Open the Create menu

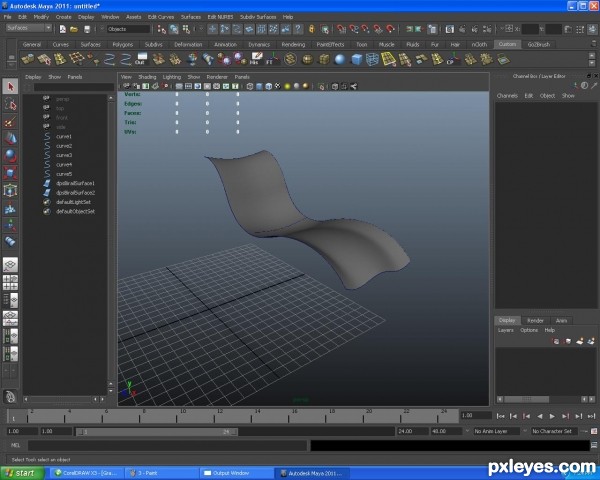[x=64, y=17]
